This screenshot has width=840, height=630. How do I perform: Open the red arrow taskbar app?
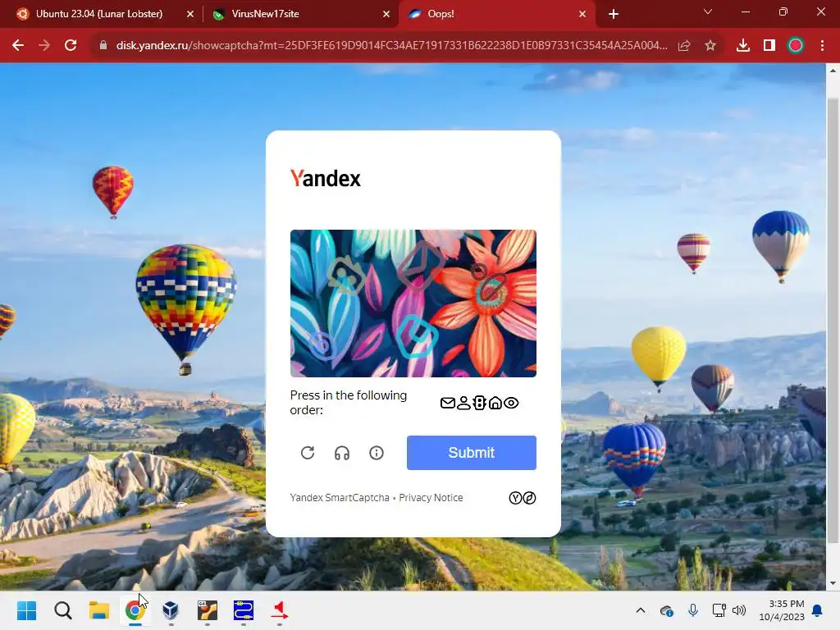(279, 610)
